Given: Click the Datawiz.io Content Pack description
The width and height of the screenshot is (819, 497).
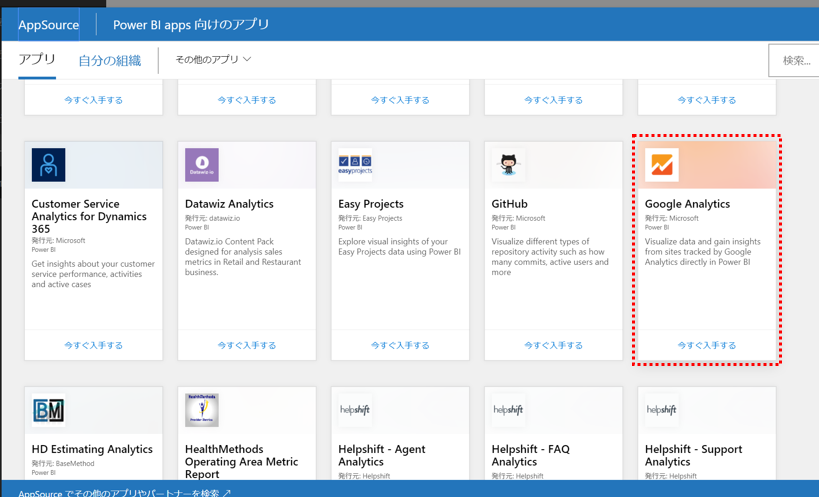Looking at the screenshot, I should click(243, 257).
